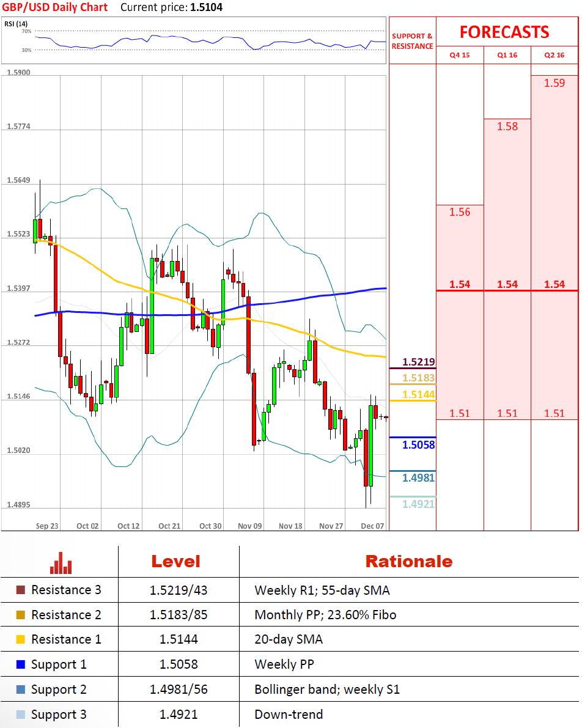Screen dimensions: 582x728
Task: Click the RSI 70% level label
Action: [x=26, y=31]
